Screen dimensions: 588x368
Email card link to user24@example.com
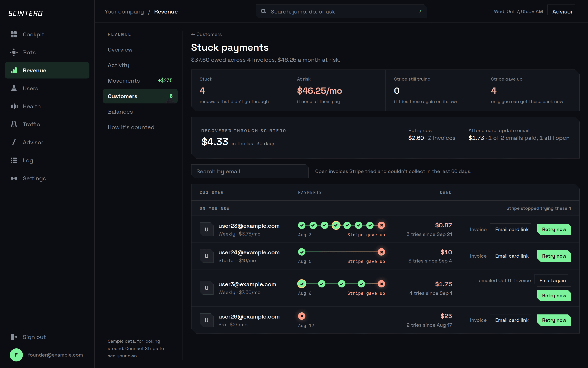click(x=512, y=256)
